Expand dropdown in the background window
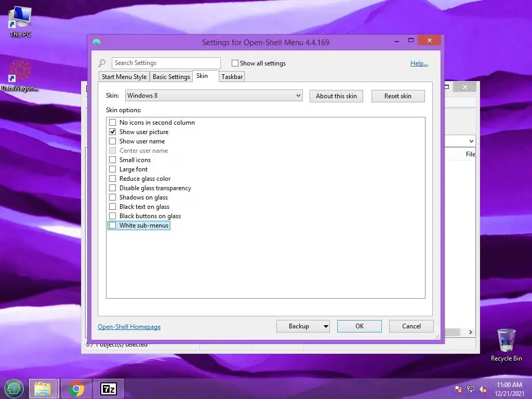 [471, 141]
